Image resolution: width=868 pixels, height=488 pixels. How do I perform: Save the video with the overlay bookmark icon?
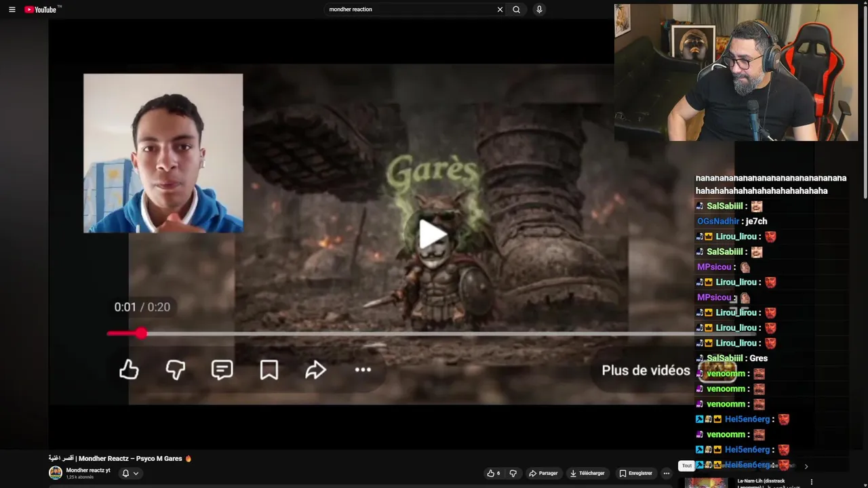(269, 369)
